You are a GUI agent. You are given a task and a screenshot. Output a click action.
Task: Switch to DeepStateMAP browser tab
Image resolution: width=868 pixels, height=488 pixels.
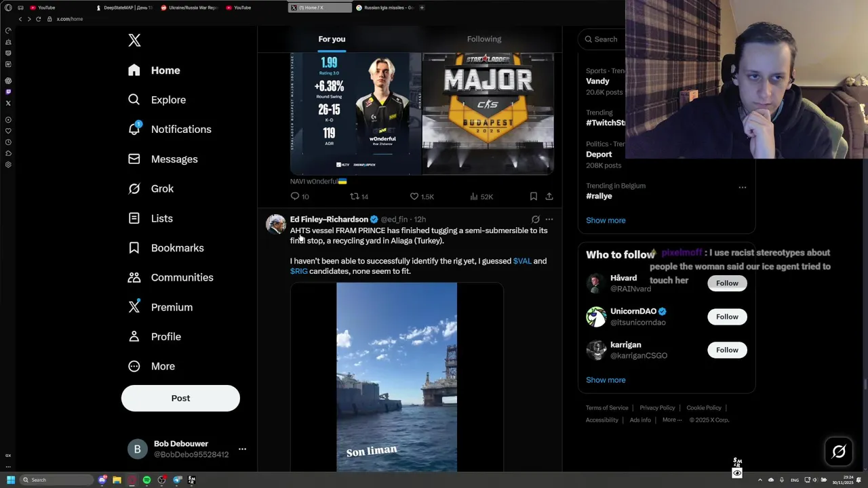[123, 7]
